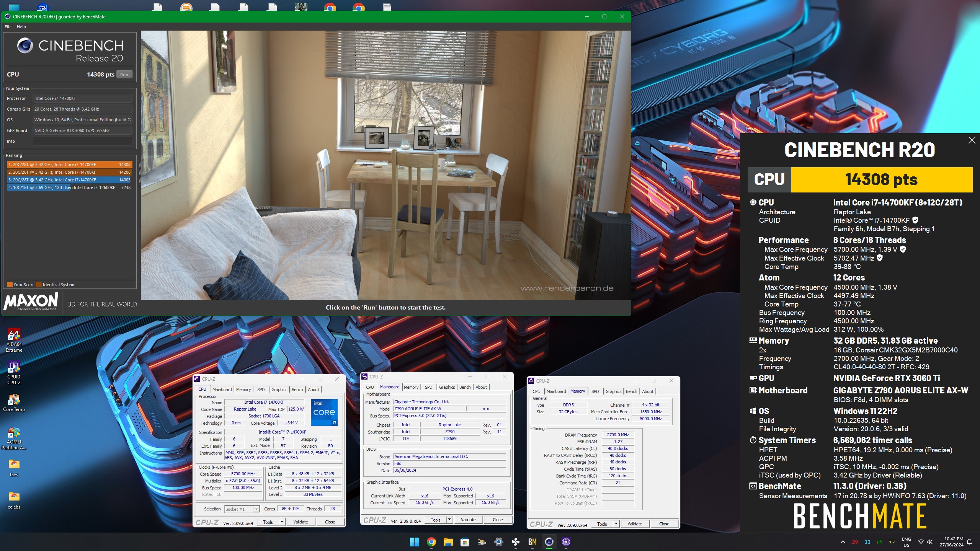Switch to Bench tab in CPU-Z processor window
980x551 pixels.
tap(297, 390)
